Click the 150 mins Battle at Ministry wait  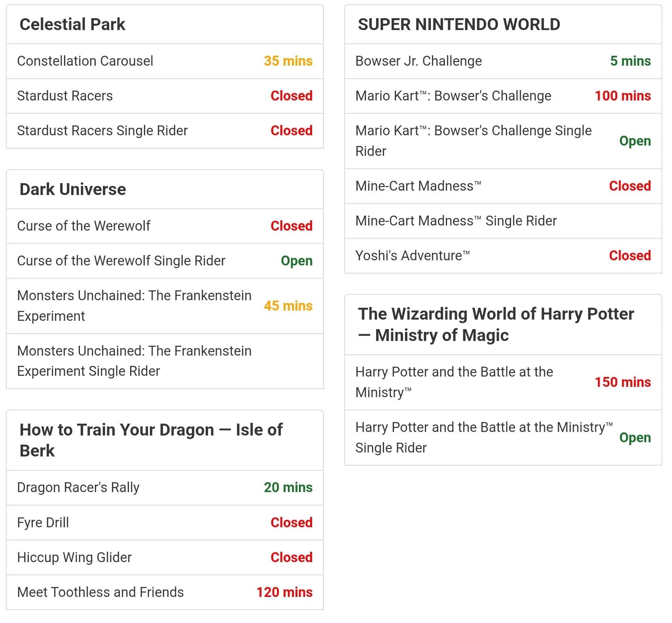[x=623, y=383]
